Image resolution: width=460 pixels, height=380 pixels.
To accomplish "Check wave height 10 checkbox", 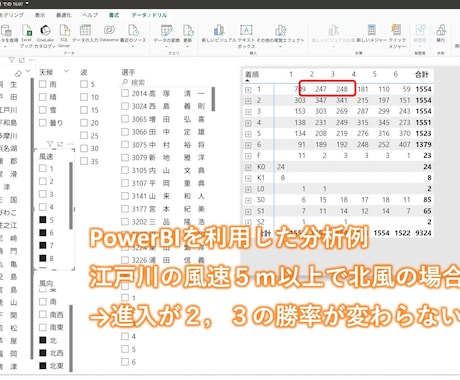I will pos(84,97).
